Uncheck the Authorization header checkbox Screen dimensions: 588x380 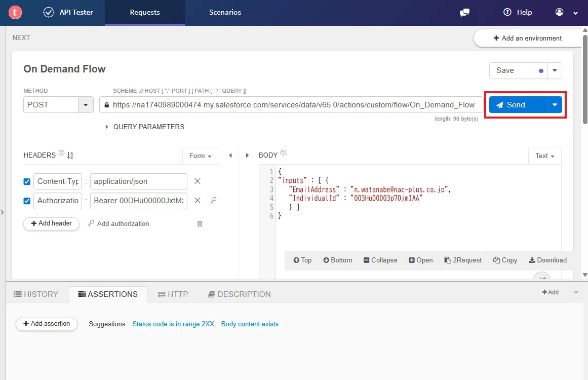(x=27, y=201)
